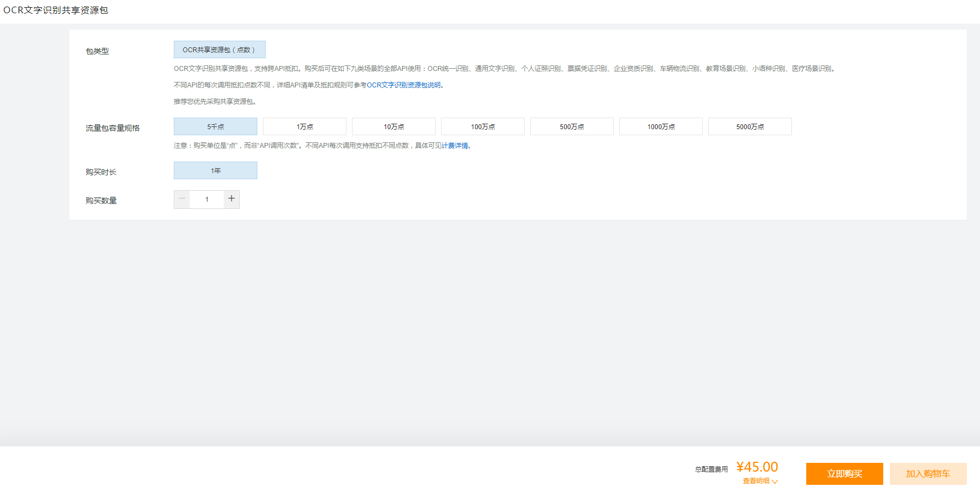Click the 推荐您优先采购共享资源包 note
The width and height of the screenshot is (980, 492).
(215, 102)
